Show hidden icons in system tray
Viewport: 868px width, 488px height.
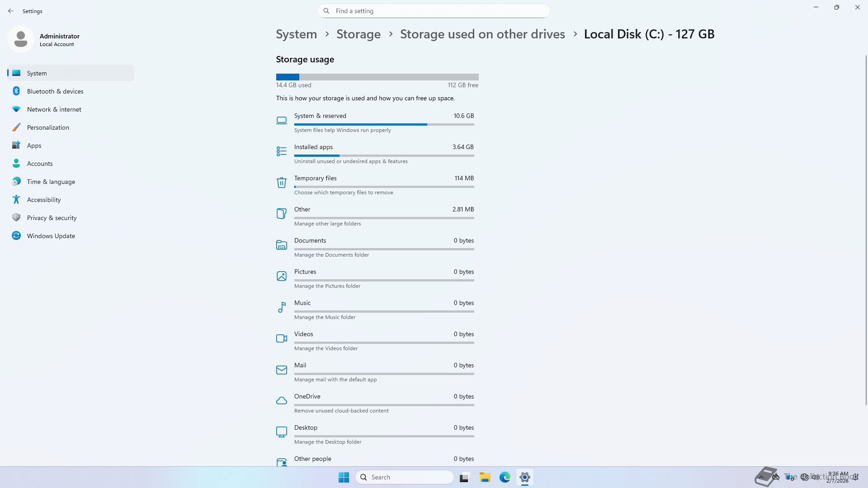[761, 477]
